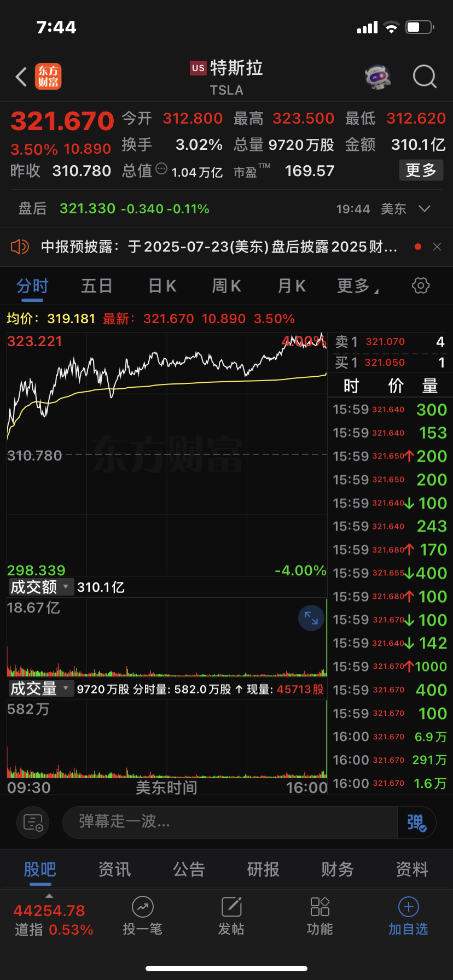Open the 资料 tab
The image size is (453, 980).
(412, 870)
